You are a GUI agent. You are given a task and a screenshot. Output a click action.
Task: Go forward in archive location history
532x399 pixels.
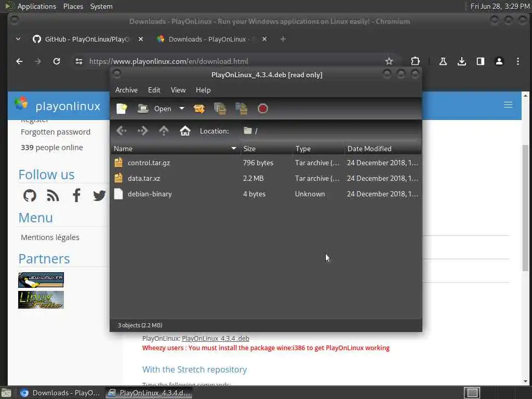point(142,130)
